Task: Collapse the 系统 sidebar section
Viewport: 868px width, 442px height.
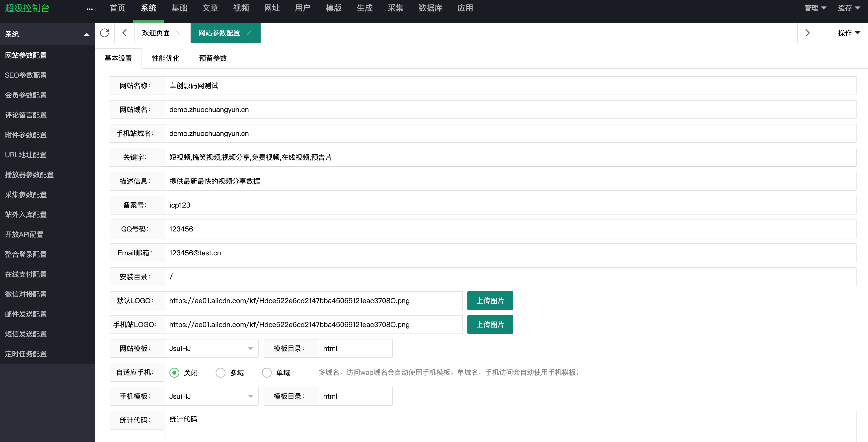Action: pyautogui.click(x=87, y=34)
